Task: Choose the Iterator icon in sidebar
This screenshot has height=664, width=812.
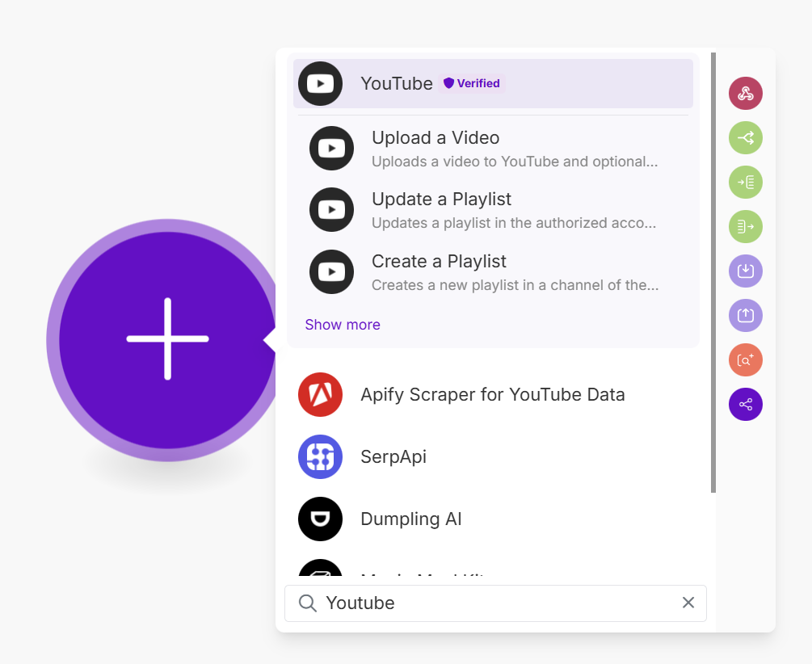Action: tap(745, 183)
